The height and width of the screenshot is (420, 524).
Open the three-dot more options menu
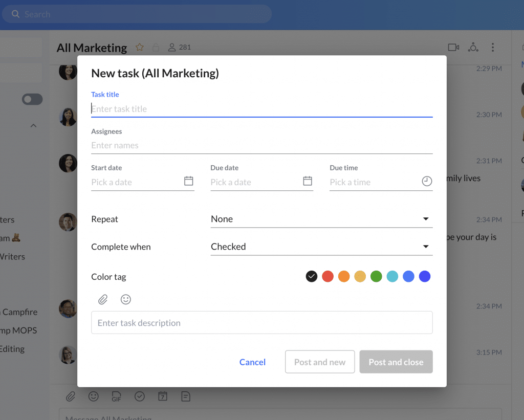tap(493, 48)
